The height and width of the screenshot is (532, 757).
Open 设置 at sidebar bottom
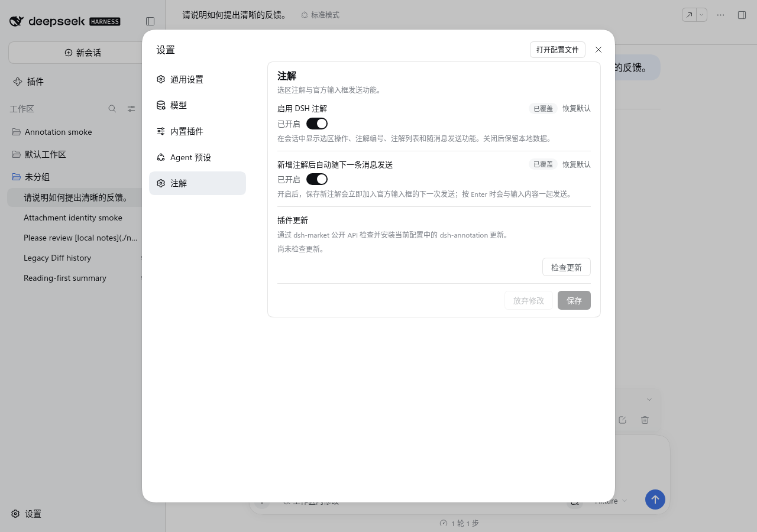tap(27, 514)
